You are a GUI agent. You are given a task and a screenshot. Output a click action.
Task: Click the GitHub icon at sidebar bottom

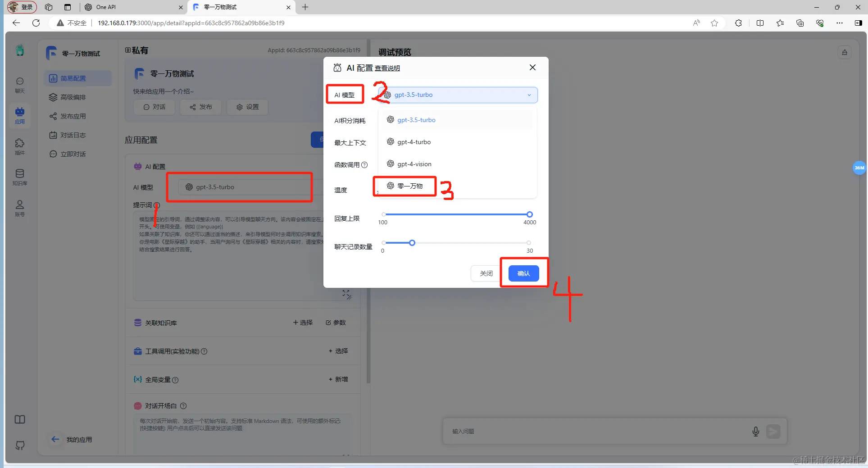tap(20, 445)
